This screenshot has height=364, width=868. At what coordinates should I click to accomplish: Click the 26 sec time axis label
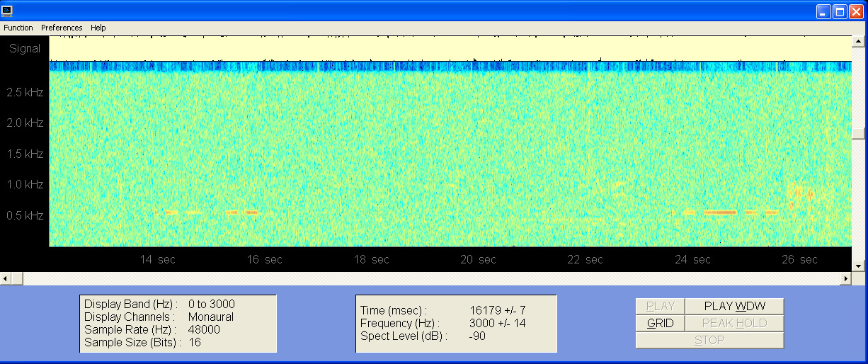[x=799, y=260]
